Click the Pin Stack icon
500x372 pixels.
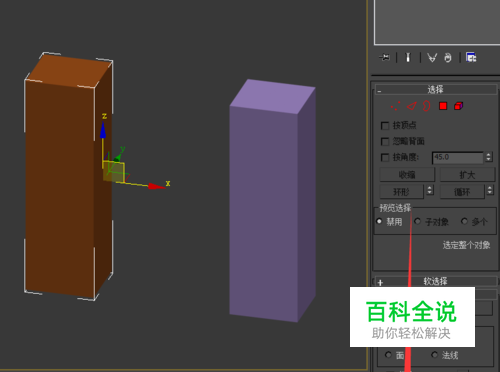[384, 57]
